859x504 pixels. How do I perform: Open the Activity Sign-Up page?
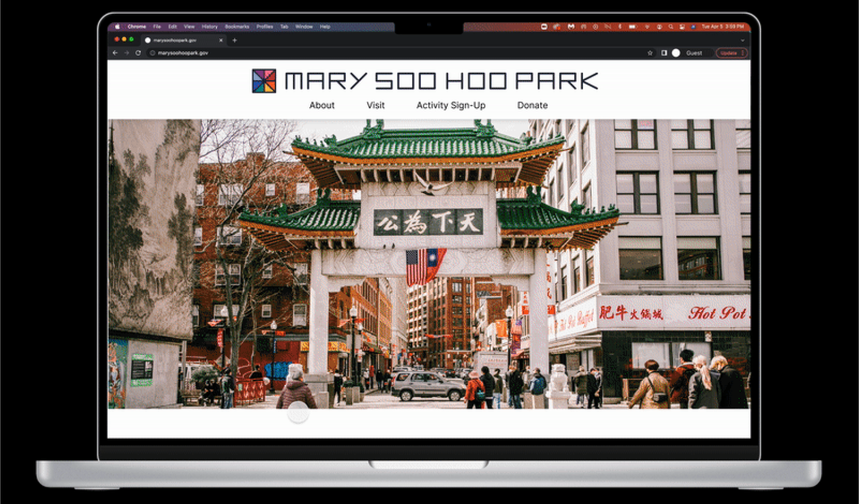click(451, 105)
